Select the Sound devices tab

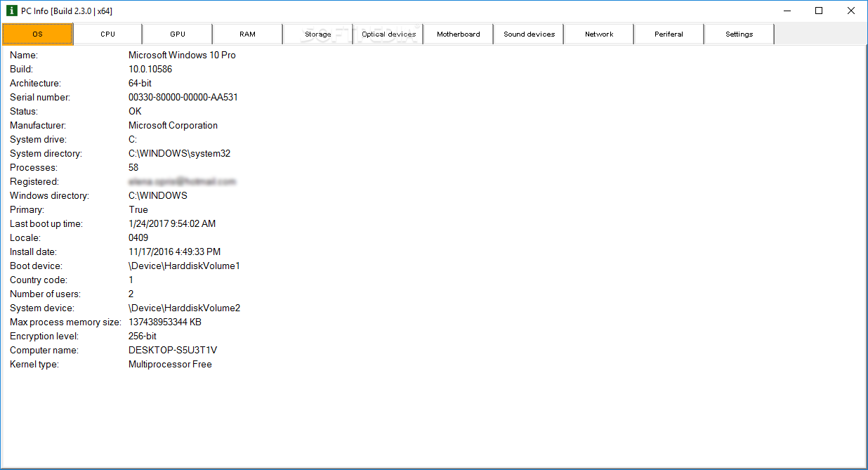(x=529, y=34)
